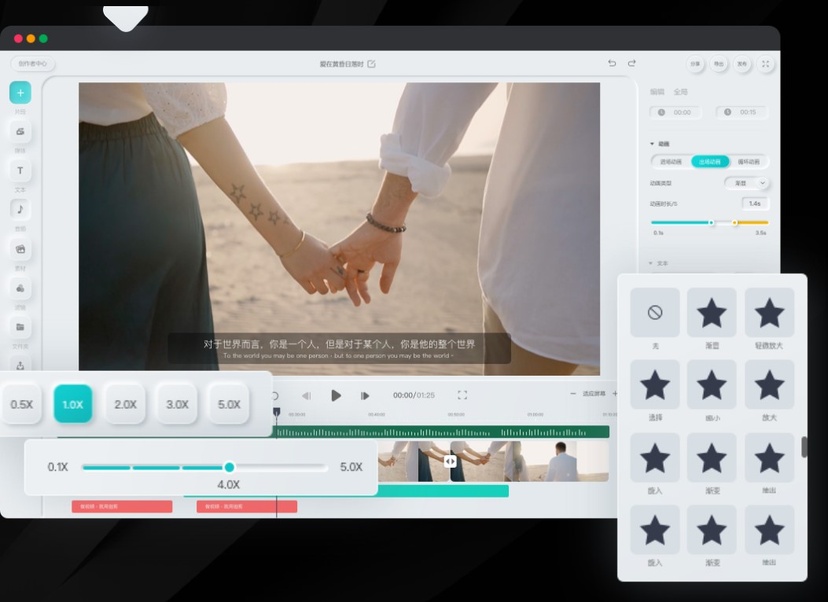828x602 pixels.
Task: Select the 2.0X playback speed option
Action: 125,405
